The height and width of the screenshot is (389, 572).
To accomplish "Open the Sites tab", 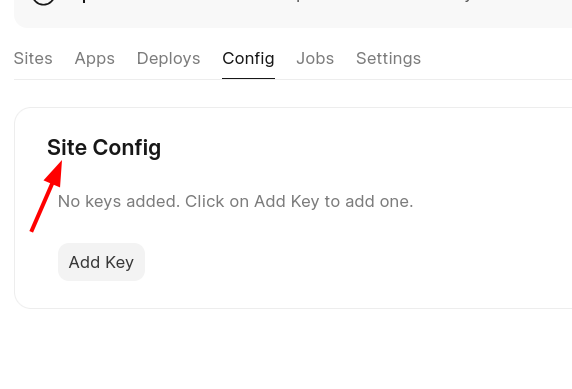I will click(x=33, y=58).
